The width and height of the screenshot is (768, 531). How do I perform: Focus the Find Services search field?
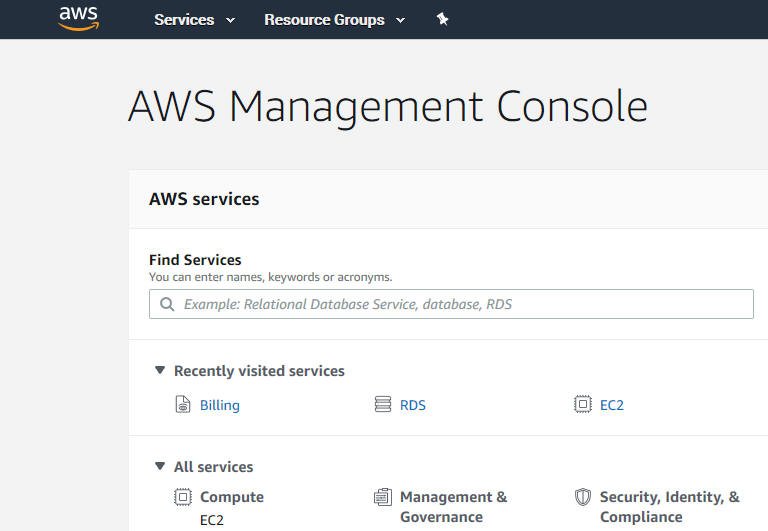coord(451,304)
